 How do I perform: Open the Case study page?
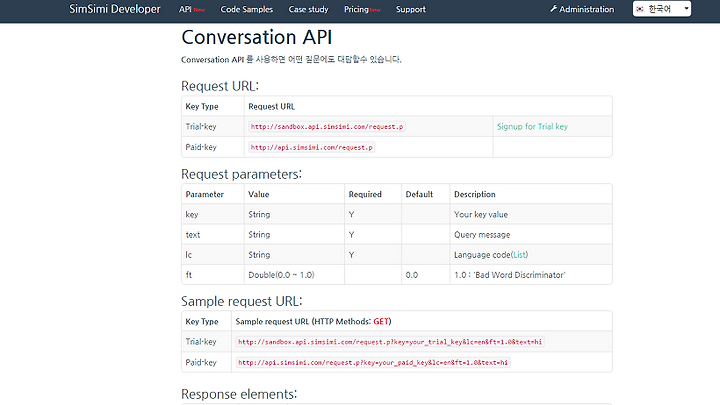coord(309,9)
